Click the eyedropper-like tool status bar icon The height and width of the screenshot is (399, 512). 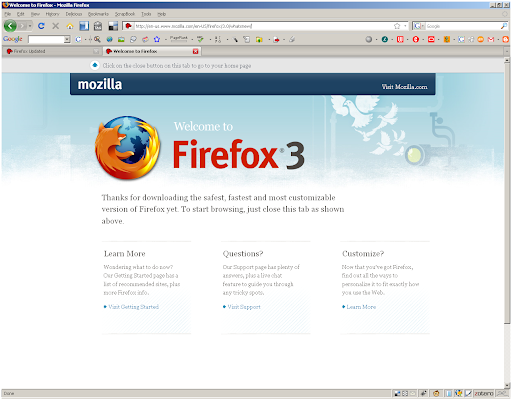tap(423, 394)
